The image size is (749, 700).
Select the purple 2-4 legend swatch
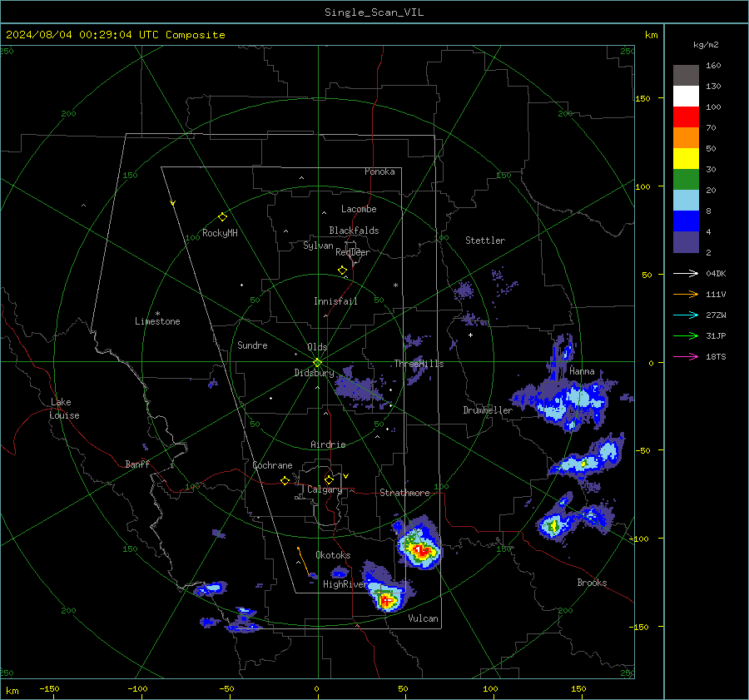686,242
